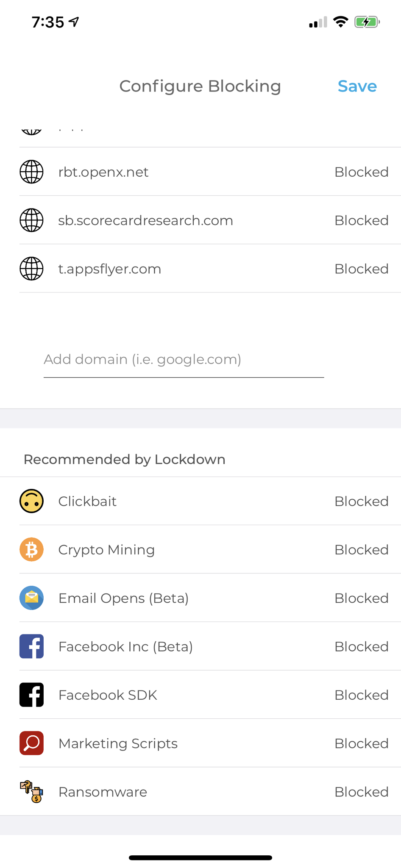Tap the globe icon beside t.appsflyer.com
401x868 pixels.
tap(31, 269)
